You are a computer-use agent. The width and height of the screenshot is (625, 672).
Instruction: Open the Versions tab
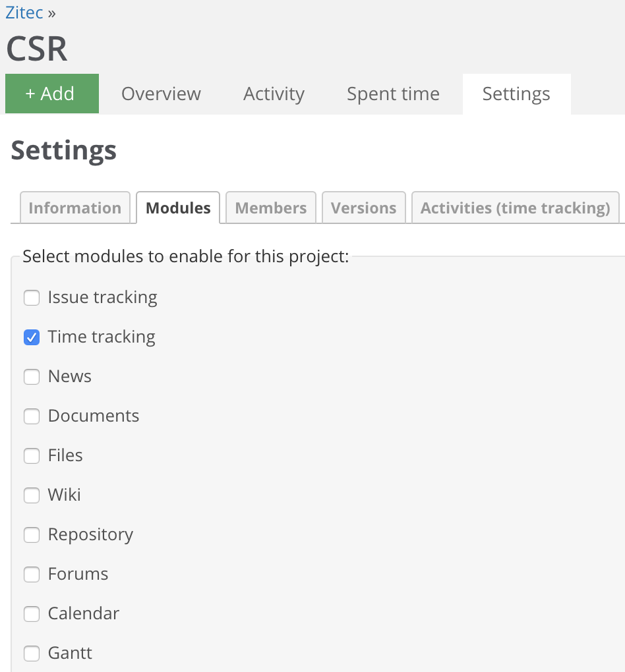pyautogui.click(x=364, y=208)
